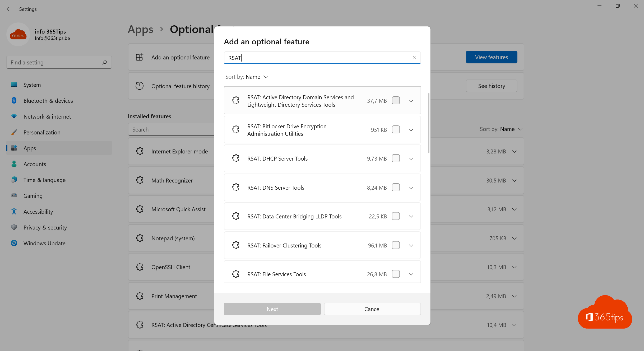The height and width of the screenshot is (351, 644).
Task: Click the RSAT DNS Server Tools icon
Action: (235, 187)
